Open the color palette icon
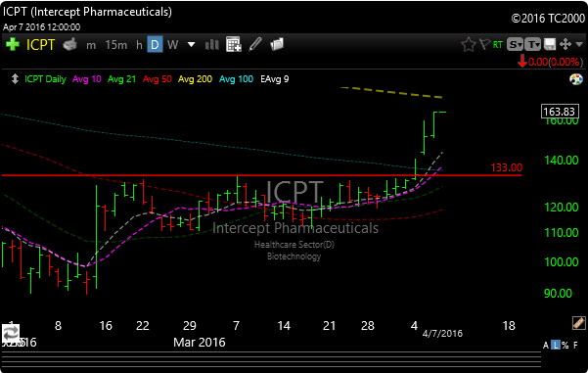The height and width of the screenshot is (373, 588). (576, 79)
